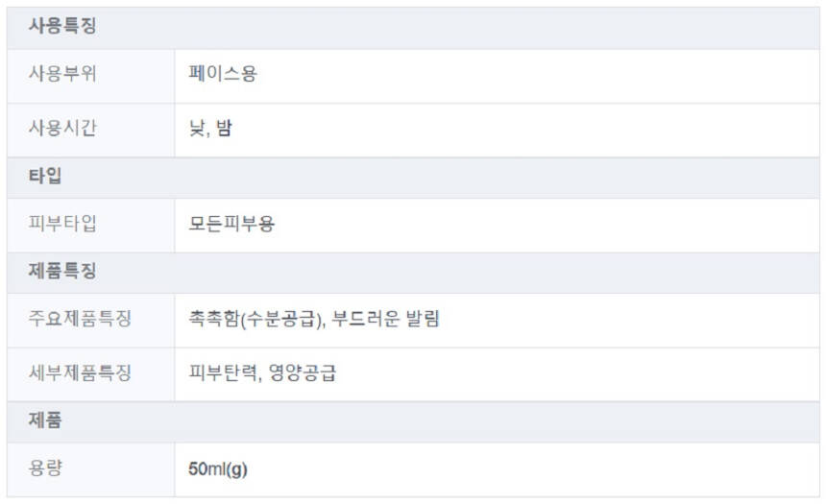Select the '용량' row label
The width and height of the screenshot is (826, 504).
46,468
